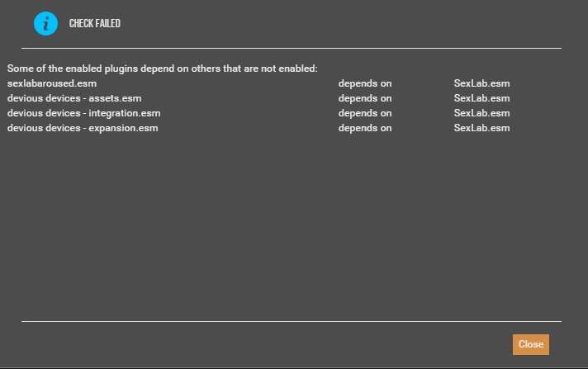Click SexLab.esm dependency for expansion.esm

tap(481, 128)
